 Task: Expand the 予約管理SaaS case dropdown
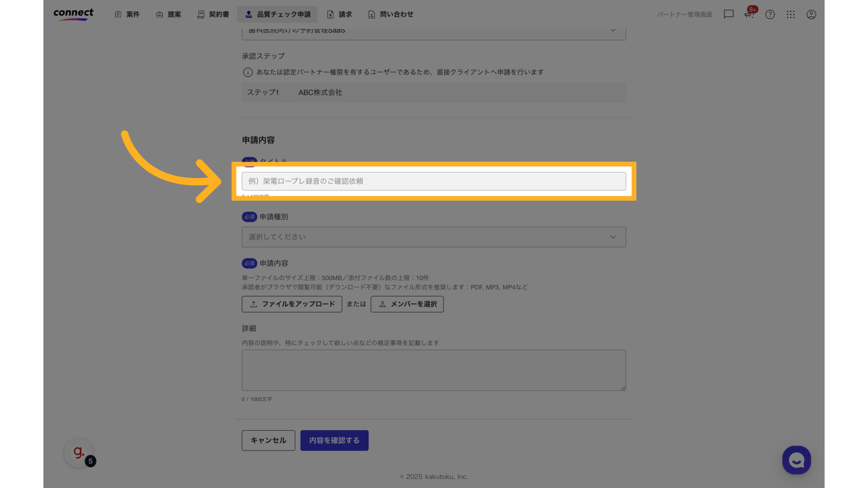point(613,30)
